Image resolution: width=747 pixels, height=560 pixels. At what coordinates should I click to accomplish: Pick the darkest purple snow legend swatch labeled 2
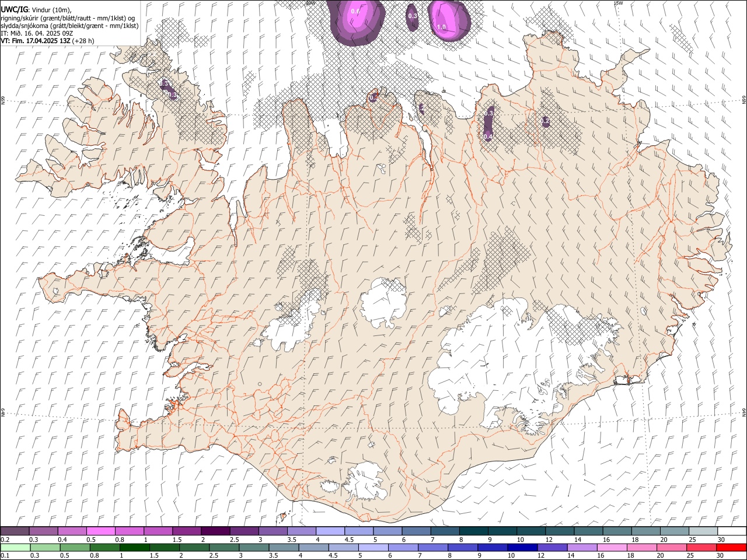coord(215,531)
